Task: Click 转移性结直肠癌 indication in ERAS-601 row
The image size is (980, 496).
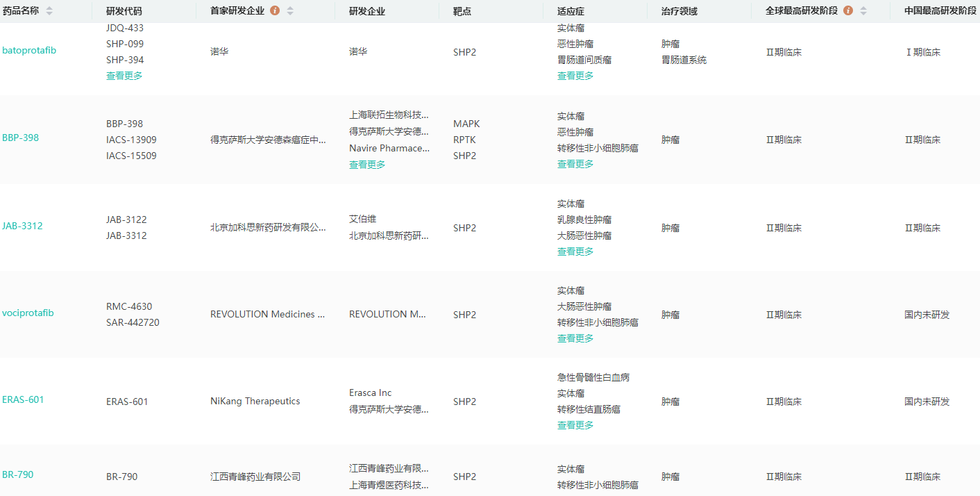Action: [589, 409]
